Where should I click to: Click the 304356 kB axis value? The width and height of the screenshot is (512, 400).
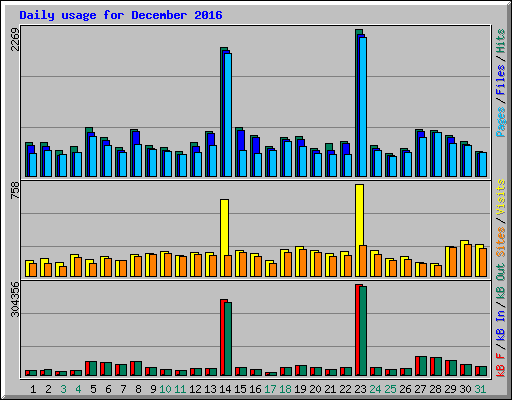[x=15, y=299]
